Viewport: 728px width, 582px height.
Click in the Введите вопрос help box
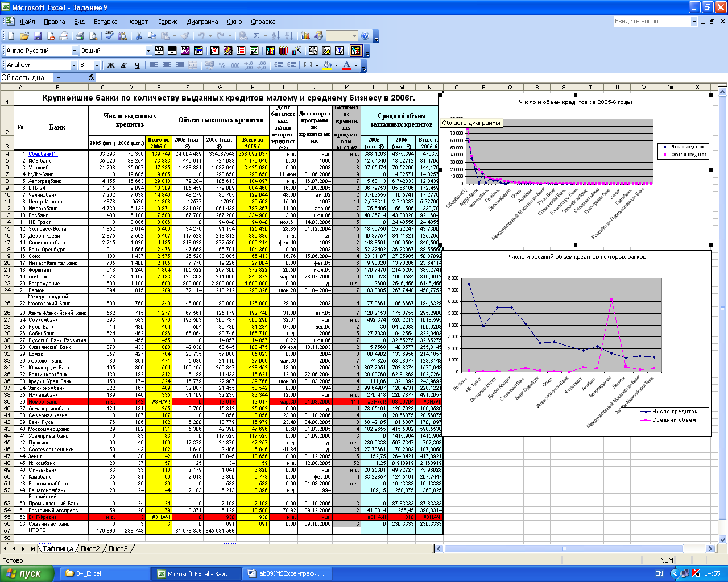pyautogui.click(x=652, y=22)
